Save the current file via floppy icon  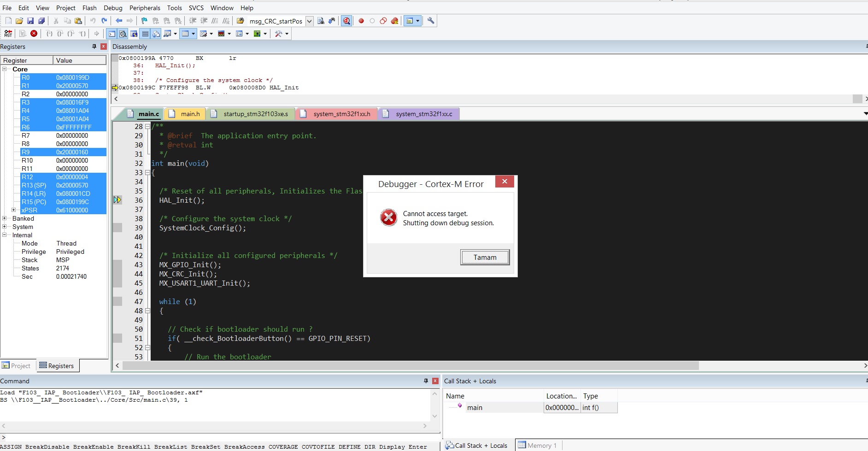[30, 21]
